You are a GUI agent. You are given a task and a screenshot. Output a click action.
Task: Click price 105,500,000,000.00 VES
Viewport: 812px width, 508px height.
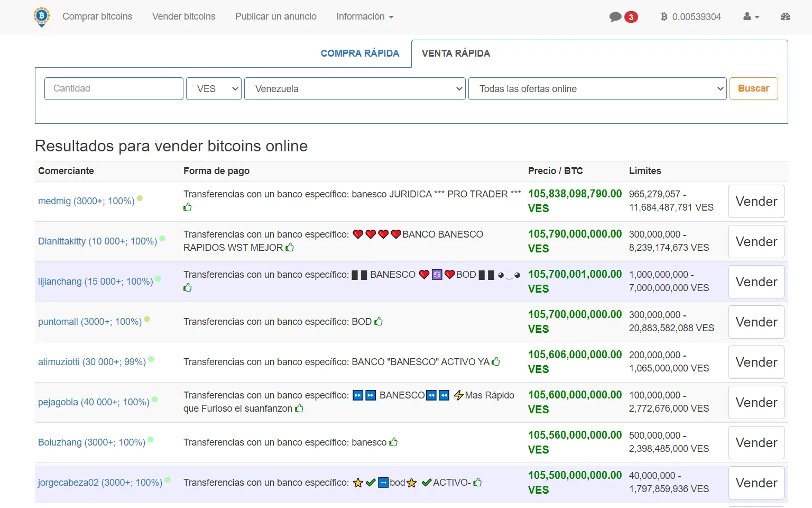point(575,483)
